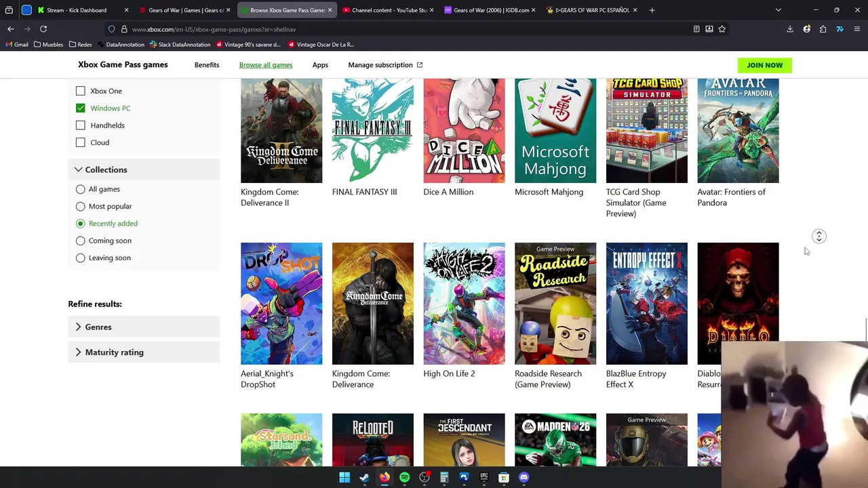Open the extensions puzzle piece icon
Screen dimensions: 868x488
[x=823, y=29]
